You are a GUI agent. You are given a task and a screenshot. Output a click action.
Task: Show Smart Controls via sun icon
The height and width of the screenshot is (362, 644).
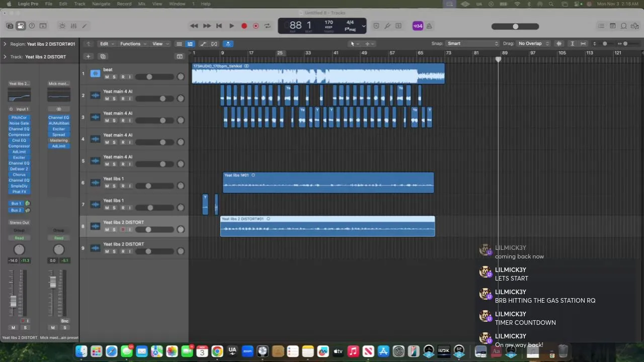coord(62,26)
